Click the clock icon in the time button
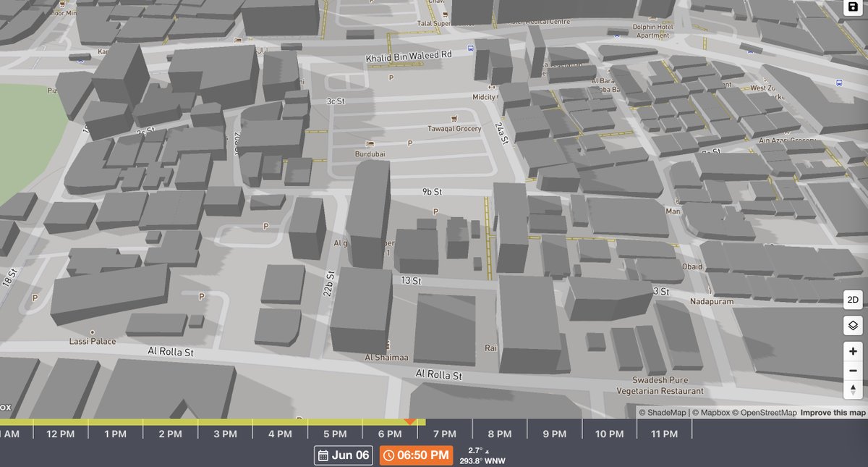The width and height of the screenshot is (868, 467). point(389,455)
